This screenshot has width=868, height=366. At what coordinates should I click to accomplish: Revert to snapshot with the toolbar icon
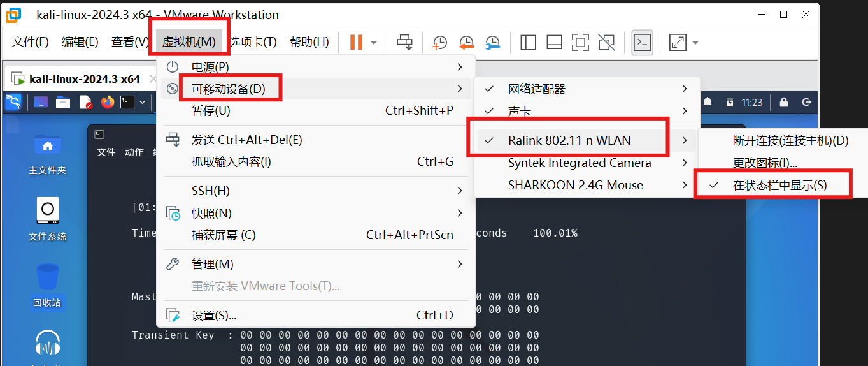click(x=466, y=42)
